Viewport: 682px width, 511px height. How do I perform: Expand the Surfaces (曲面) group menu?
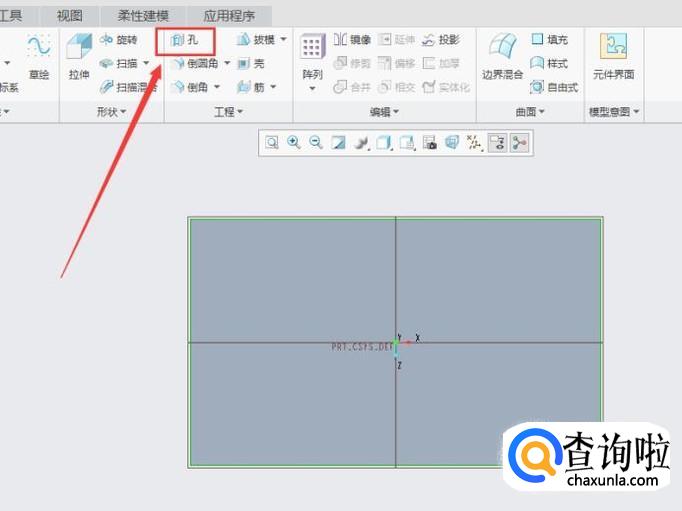click(x=530, y=112)
